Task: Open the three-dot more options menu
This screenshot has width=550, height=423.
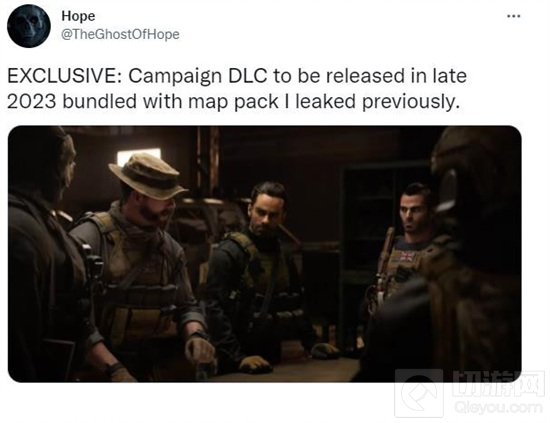Action: coord(514,16)
